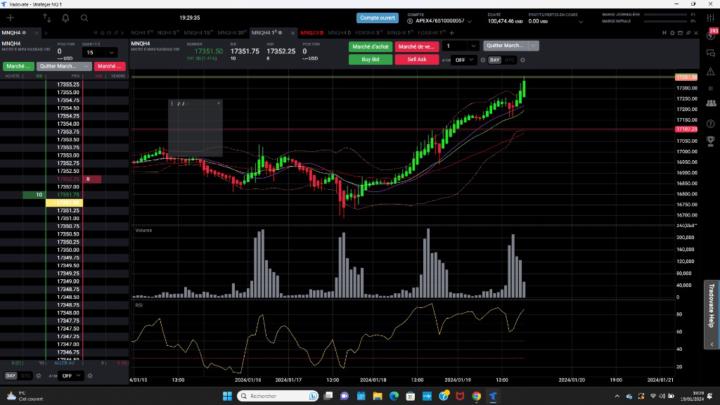
Task: Open the chat bubbles icon in right sidebar
Action: tap(710, 53)
